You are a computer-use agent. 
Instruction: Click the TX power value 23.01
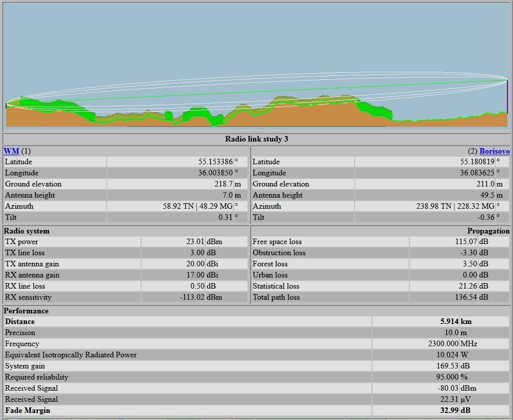tap(195, 242)
